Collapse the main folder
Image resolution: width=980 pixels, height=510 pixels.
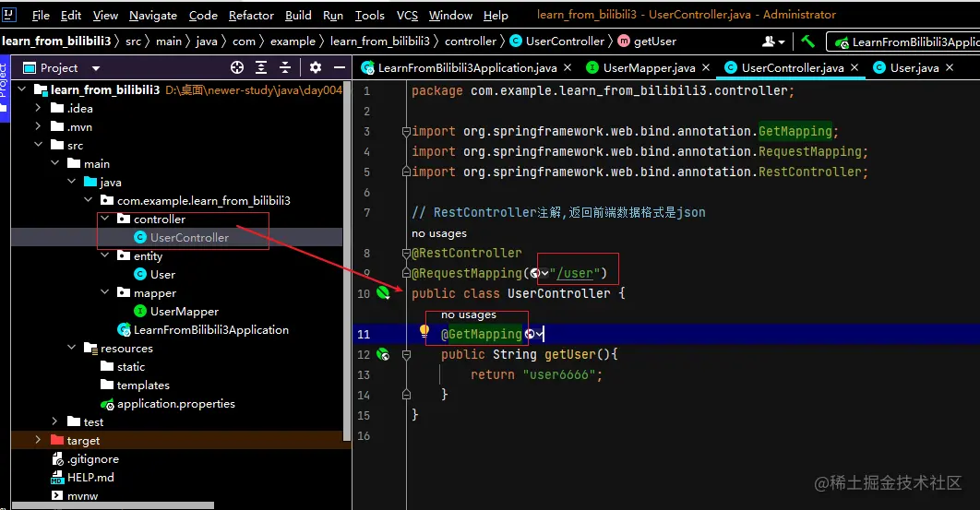(55, 163)
